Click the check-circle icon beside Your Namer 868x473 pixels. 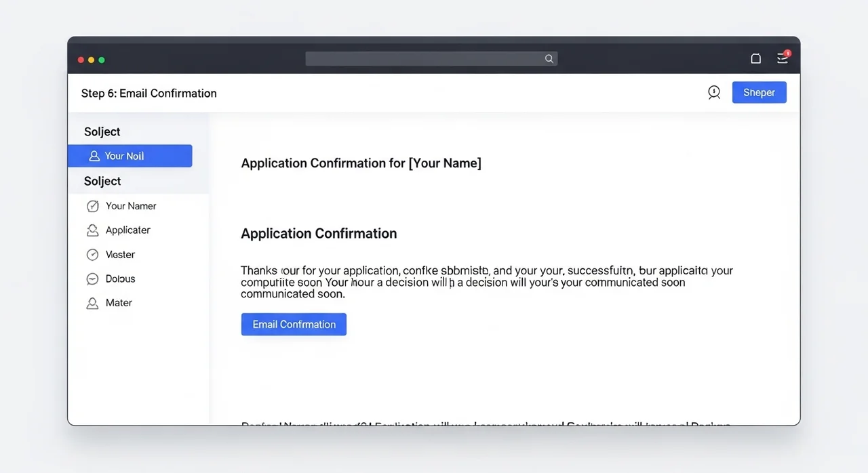pos(93,206)
